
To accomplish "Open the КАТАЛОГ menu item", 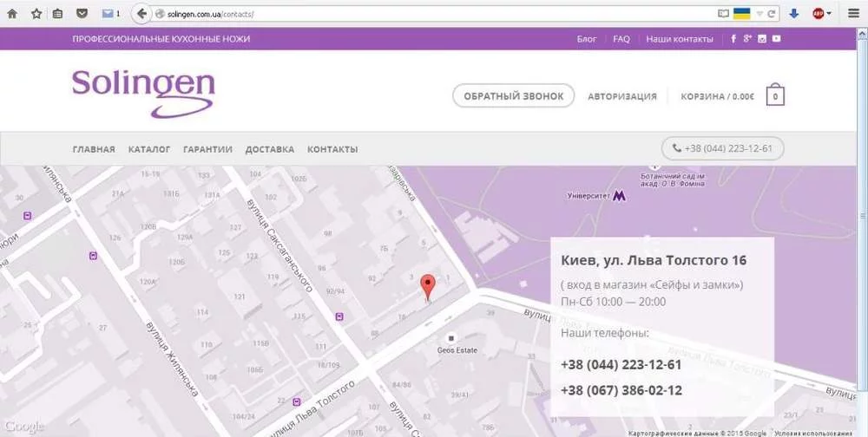I will click(x=149, y=149).
